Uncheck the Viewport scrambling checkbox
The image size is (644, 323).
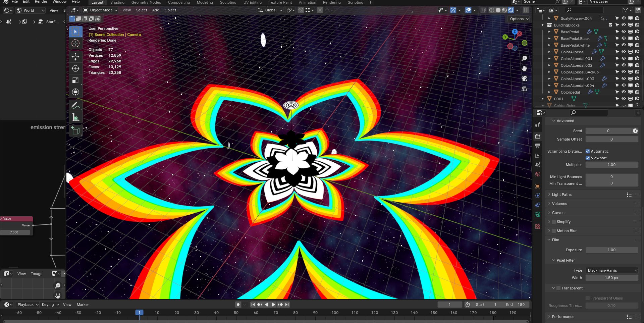point(588,158)
